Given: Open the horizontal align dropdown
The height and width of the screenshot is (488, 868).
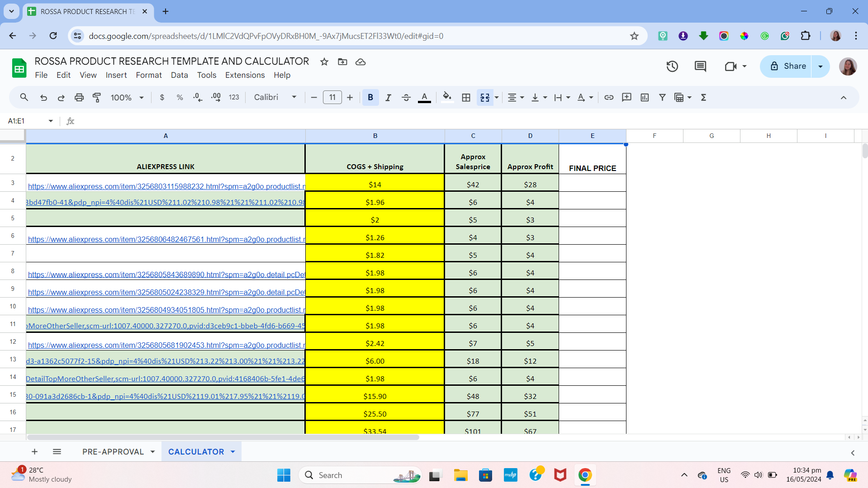Looking at the screenshot, I should pos(515,97).
